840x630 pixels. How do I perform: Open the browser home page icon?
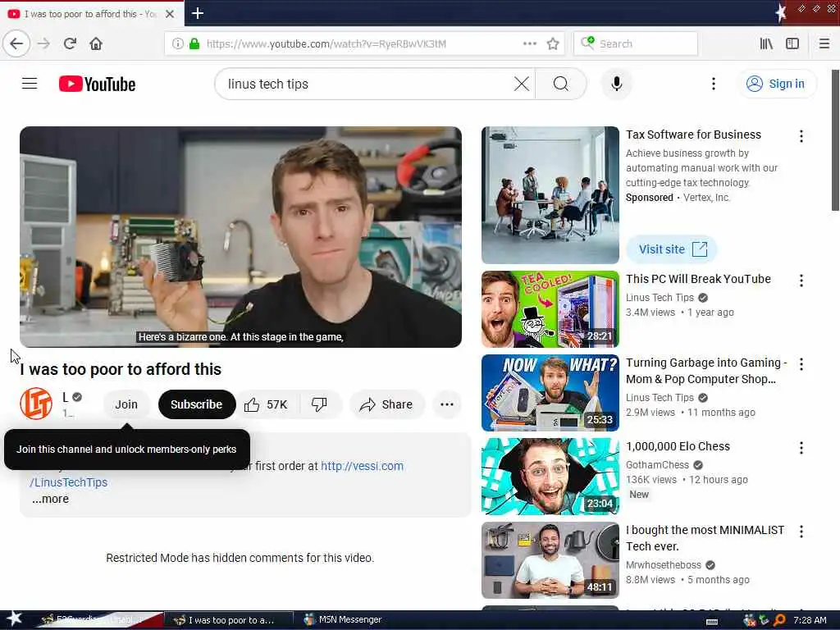pos(96,43)
